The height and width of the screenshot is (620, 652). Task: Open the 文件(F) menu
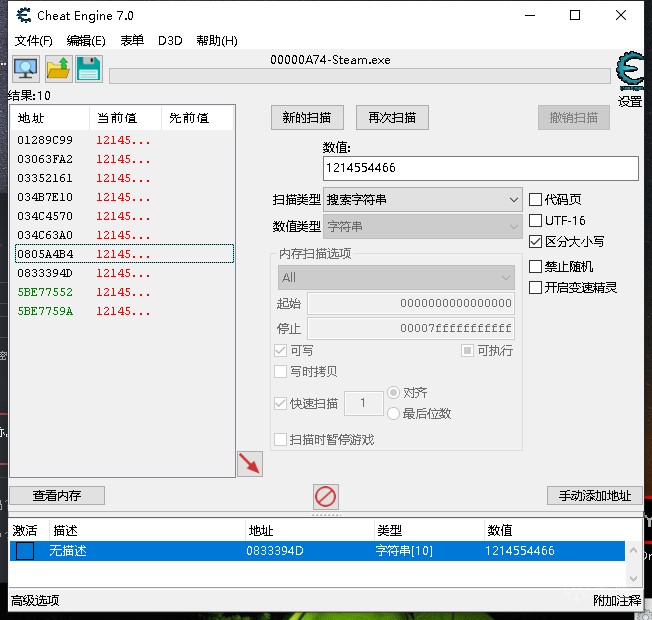pos(33,40)
